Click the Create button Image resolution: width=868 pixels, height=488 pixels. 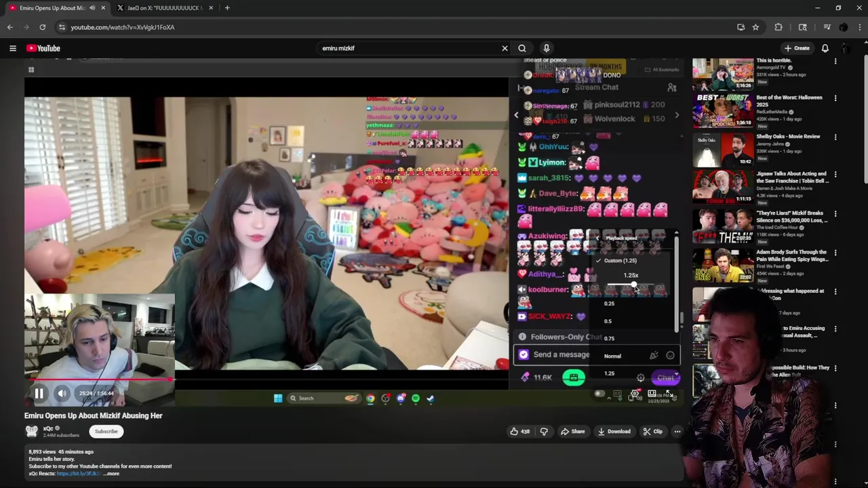(x=797, y=48)
